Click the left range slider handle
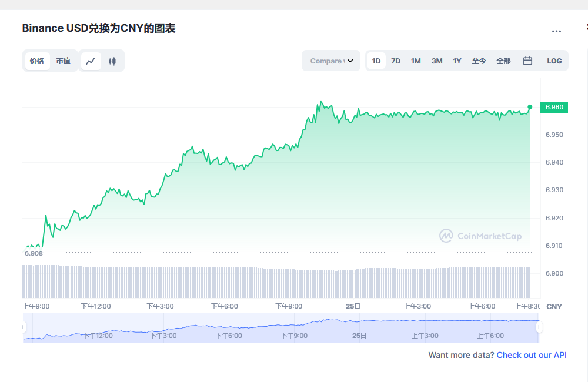The height and width of the screenshot is (382, 588). click(24, 327)
